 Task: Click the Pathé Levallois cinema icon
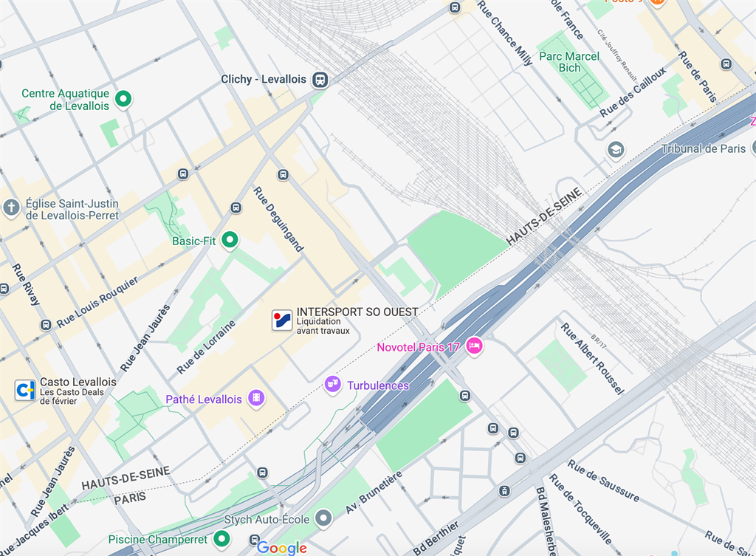(x=256, y=398)
